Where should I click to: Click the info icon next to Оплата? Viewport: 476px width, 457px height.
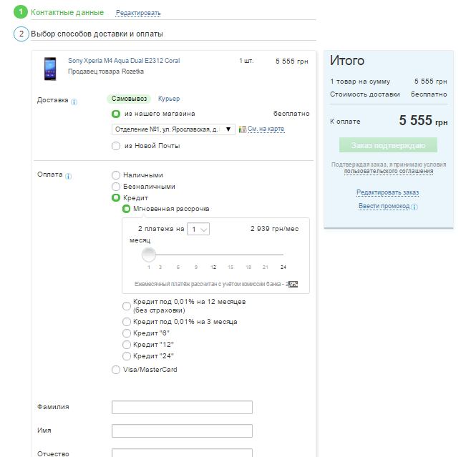point(69,175)
